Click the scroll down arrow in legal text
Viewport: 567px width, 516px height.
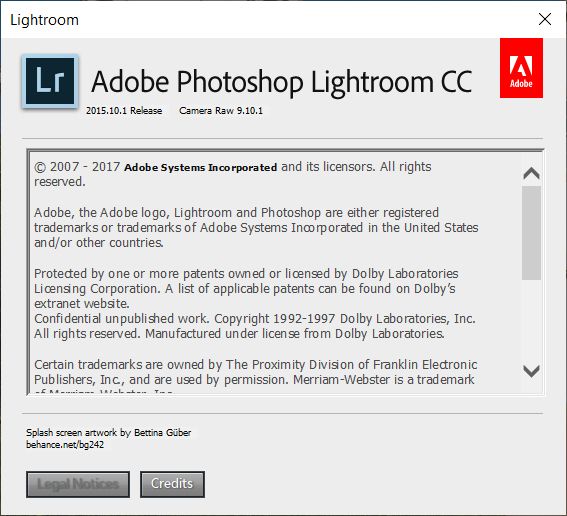point(531,371)
